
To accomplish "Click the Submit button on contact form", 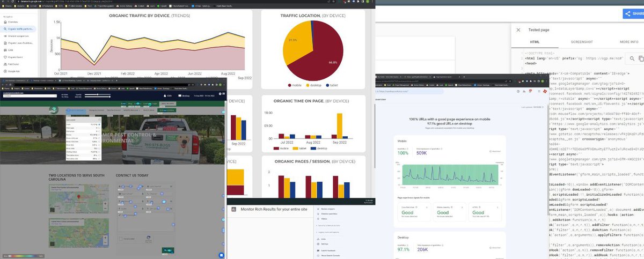I will (x=169, y=250).
